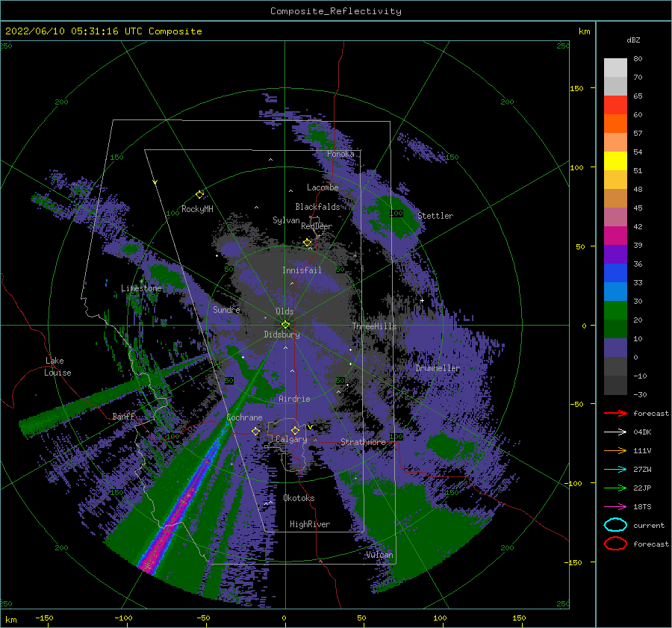Click the green 22JP arrow legend icon
672x628 pixels.
pos(615,488)
